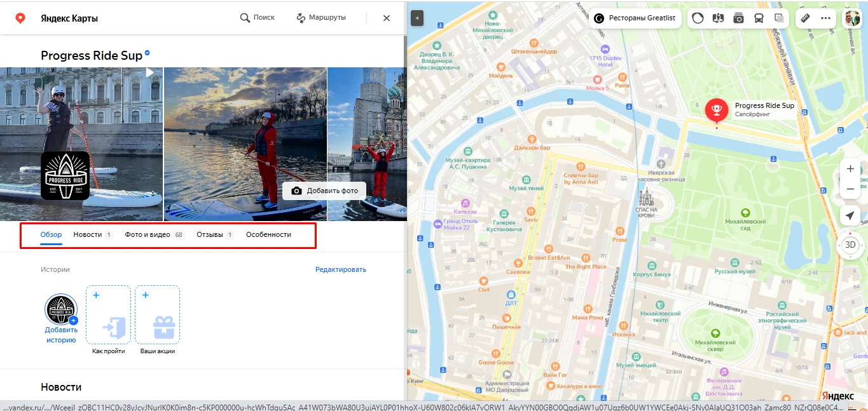Click the Редактировать link

[x=341, y=269]
